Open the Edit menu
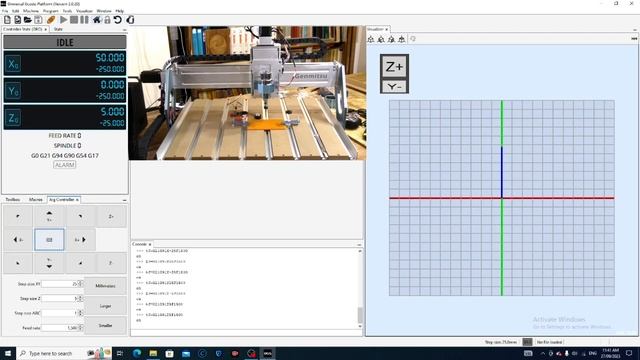This screenshot has width=640, height=360. pos(16,11)
